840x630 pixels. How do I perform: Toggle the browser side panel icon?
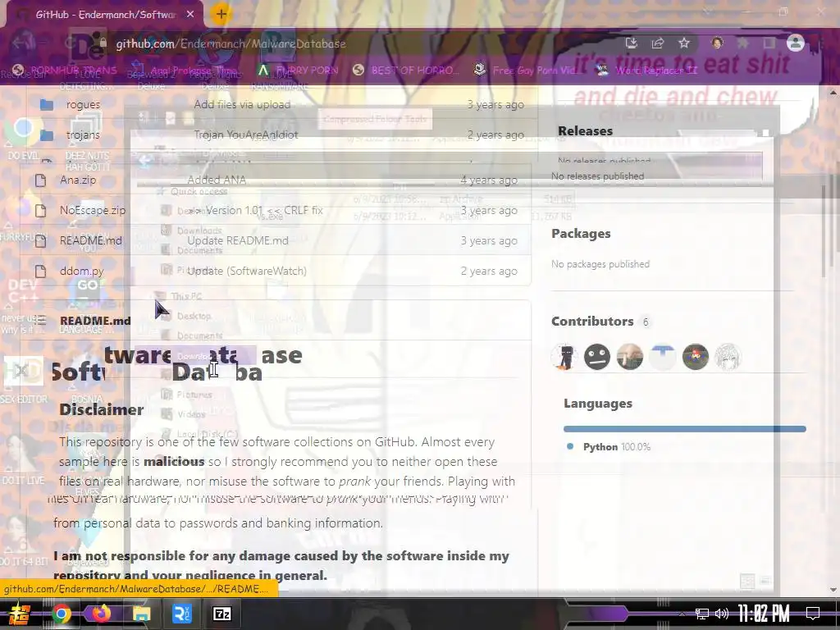pyautogui.click(x=769, y=43)
